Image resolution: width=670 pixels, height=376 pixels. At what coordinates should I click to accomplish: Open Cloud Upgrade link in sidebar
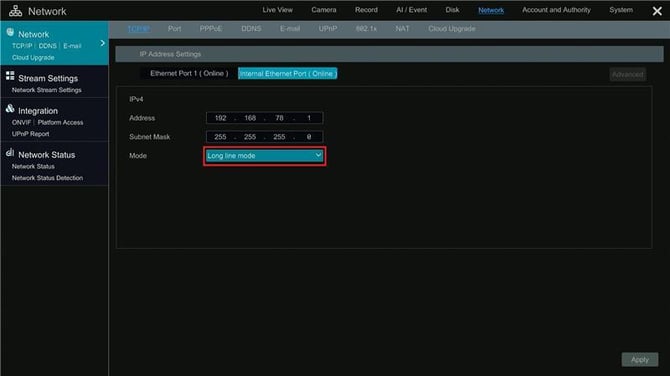(33, 57)
